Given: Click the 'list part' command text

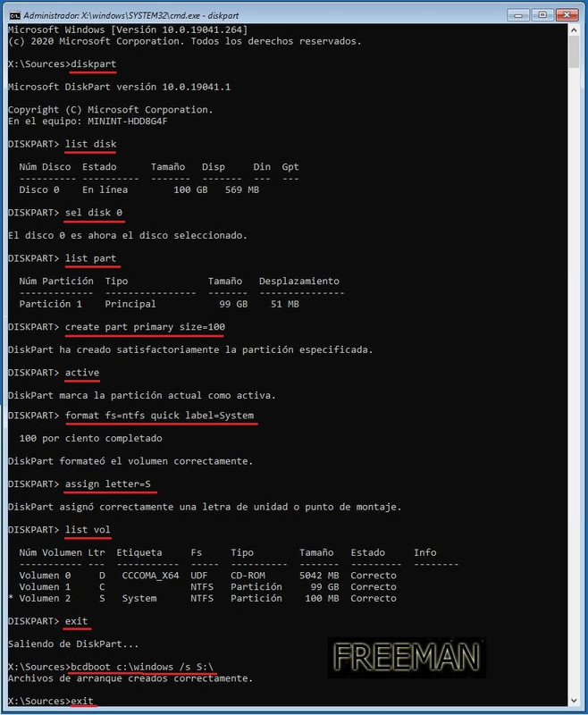Looking at the screenshot, I should 91,258.
